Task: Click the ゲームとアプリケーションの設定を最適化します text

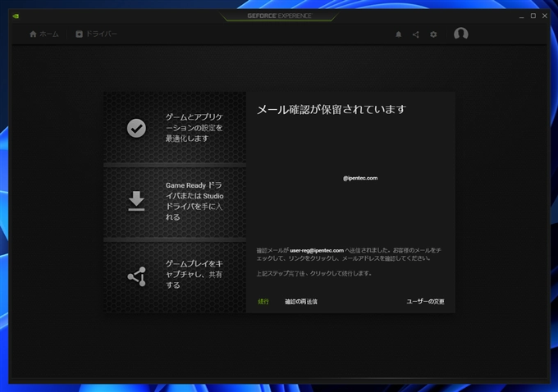Action: point(194,128)
